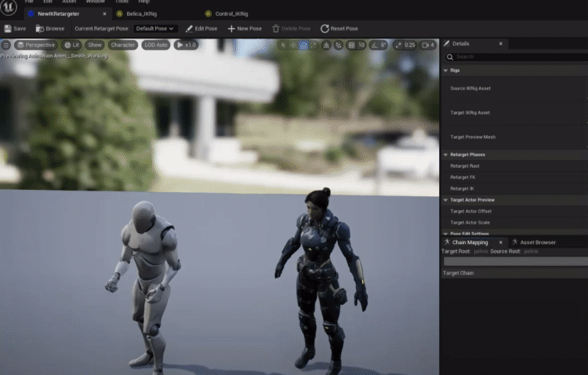Screen dimensions: 588x375
Task: Collapse the Pose Edit Settings section
Action: (445, 234)
